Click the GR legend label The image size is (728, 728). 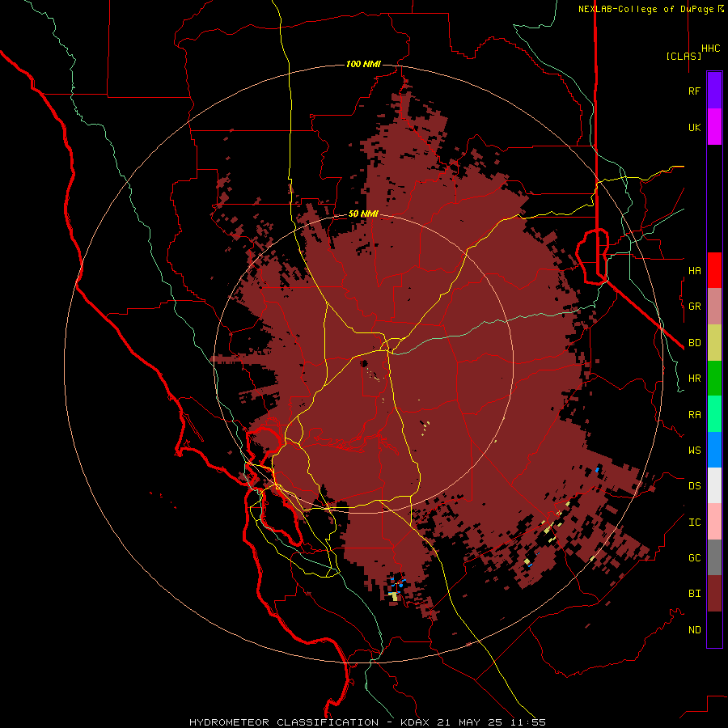click(694, 307)
